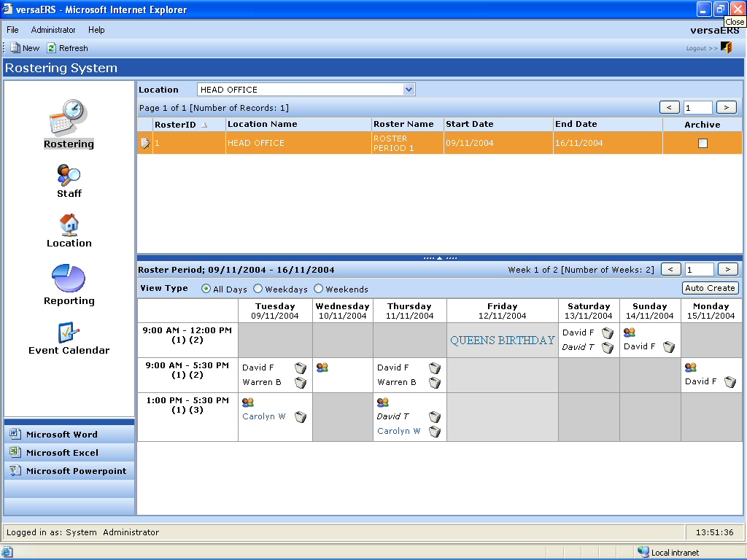
Task: Click the Internet Explorer status bar page icon
Action: pos(7,552)
